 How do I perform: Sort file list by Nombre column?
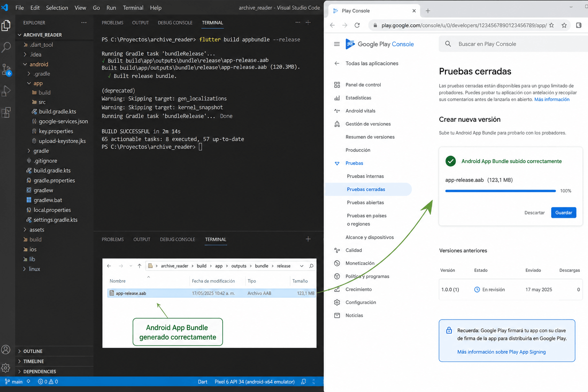118,281
